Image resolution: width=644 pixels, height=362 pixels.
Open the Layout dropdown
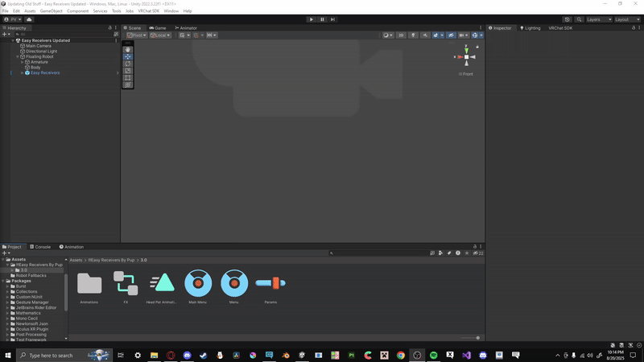pyautogui.click(x=627, y=19)
